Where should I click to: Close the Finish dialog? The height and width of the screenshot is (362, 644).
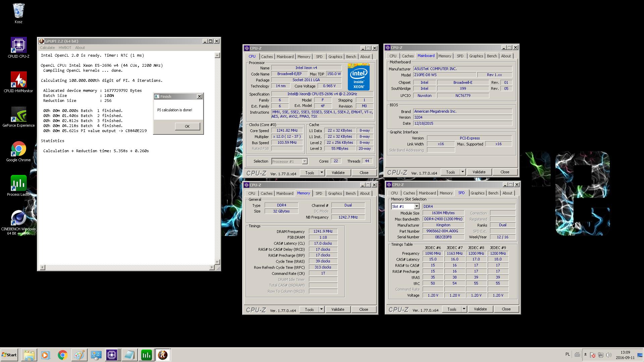pyautogui.click(x=199, y=97)
